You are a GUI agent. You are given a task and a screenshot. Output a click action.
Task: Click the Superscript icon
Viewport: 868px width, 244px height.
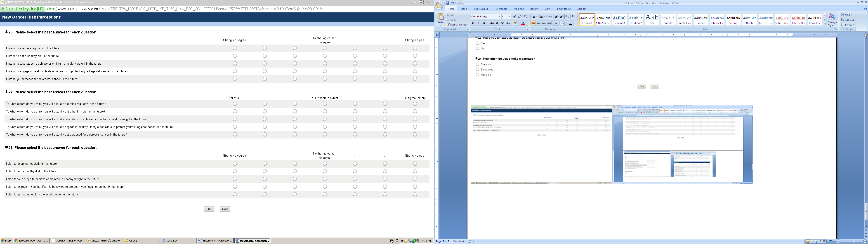click(502, 23)
